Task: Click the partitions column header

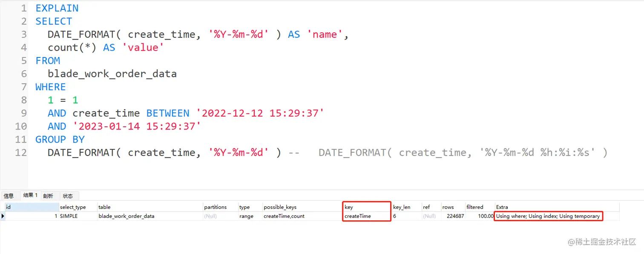Action: coord(220,207)
